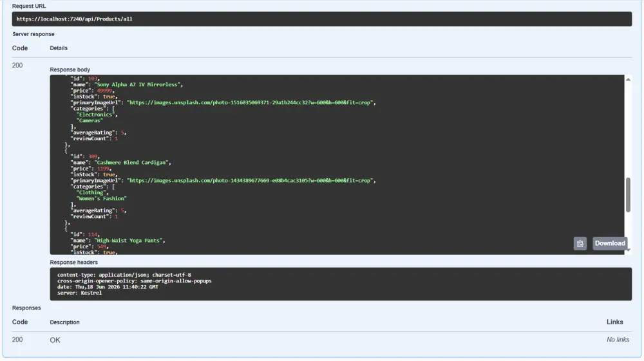Screen dimensions: 644x361
Task: Click the price value 49999
Action: (x=104, y=91)
